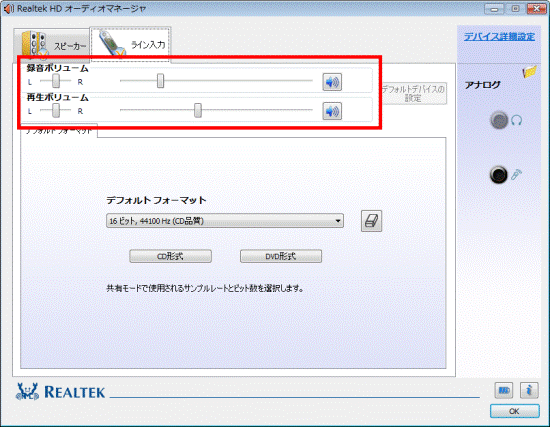This screenshot has width=550, height=427.
Task: Close the Realtek HD audio manager window
Action: pos(537,9)
